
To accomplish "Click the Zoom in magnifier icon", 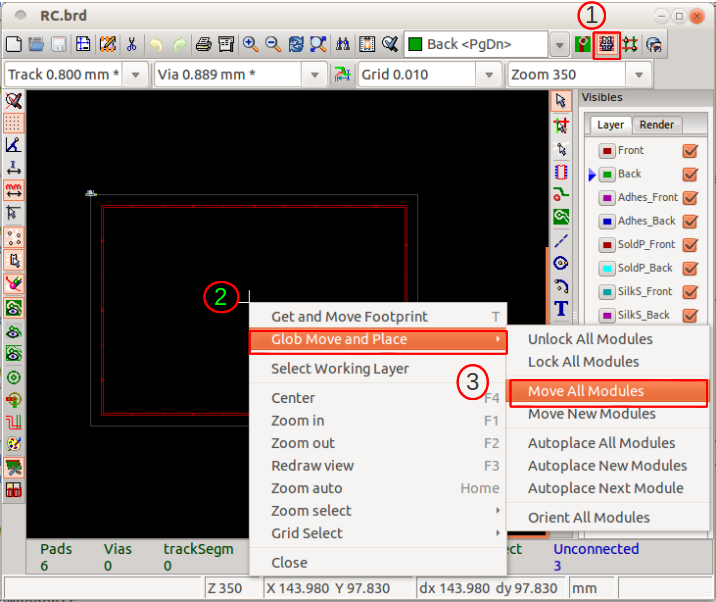I will coord(251,44).
